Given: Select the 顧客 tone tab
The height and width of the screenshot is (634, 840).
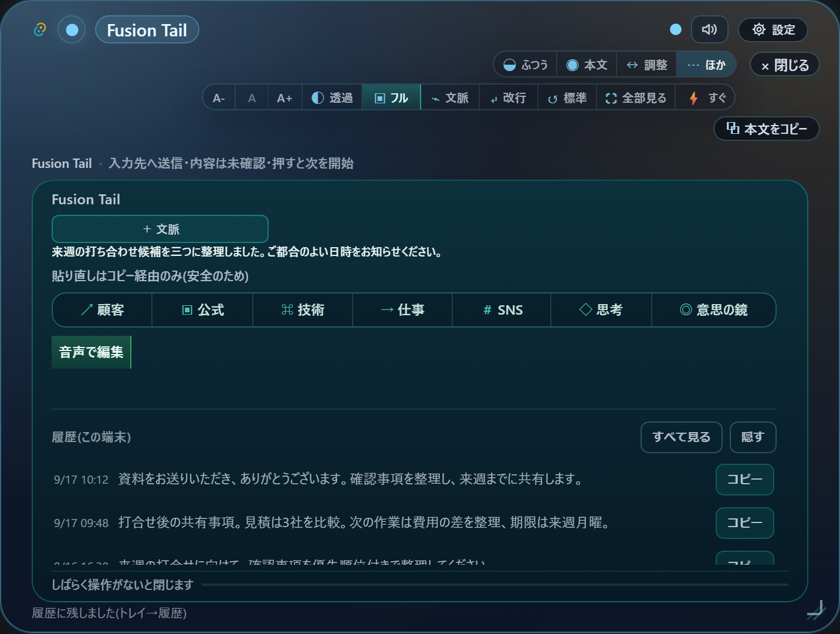Looking at the screenshot, I should point(103,310).
